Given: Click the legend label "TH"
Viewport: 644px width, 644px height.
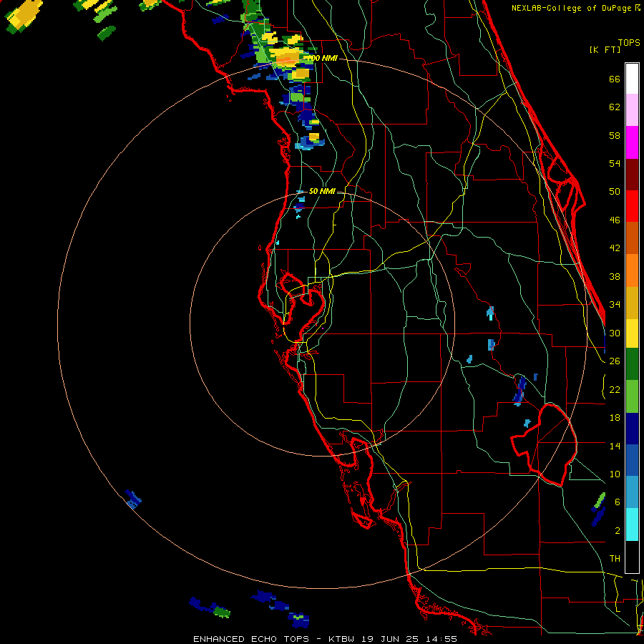Looking at the screenshot, I should point(615,559).
